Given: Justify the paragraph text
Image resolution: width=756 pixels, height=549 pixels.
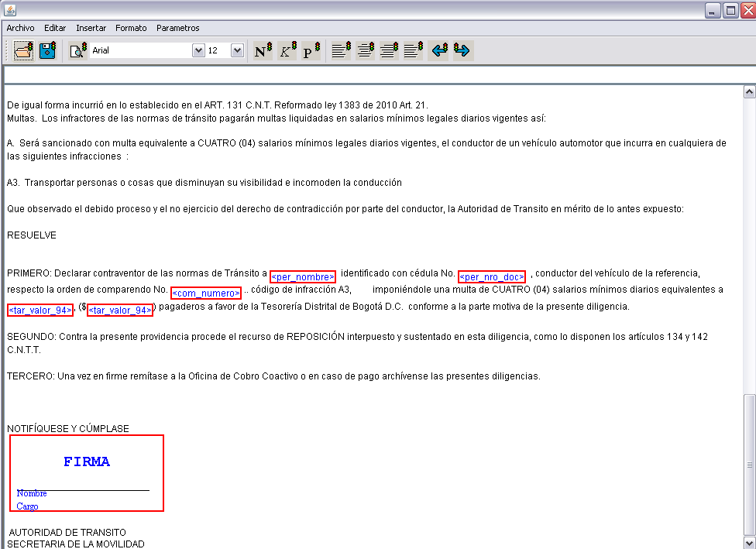Looking at the screenshot, I should pos(413,51).
